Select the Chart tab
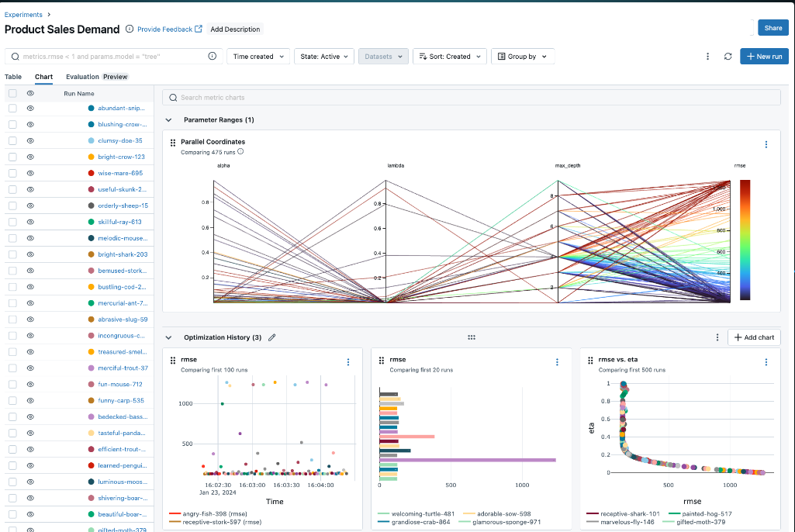 [43, 77]
